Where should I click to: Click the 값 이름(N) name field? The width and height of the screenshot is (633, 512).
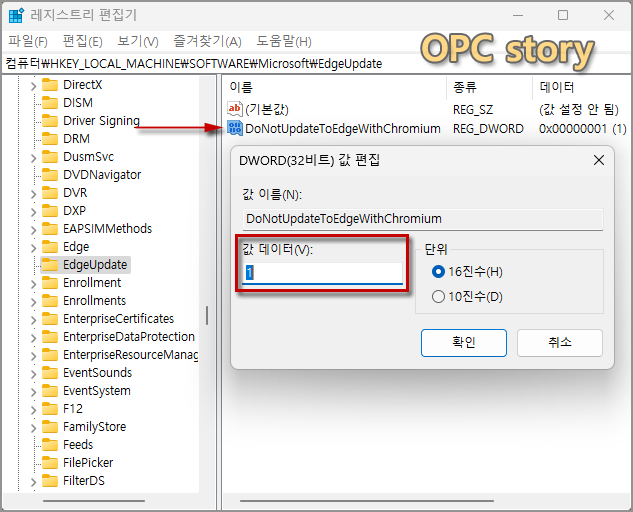pyautogui.click(x=423, y=219)
